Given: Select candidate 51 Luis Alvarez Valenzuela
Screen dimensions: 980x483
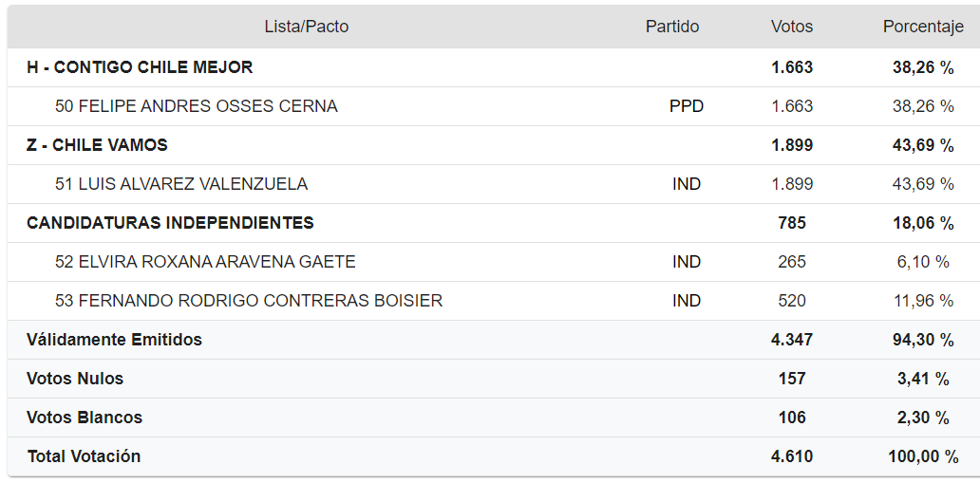Looking at the screenshot, I should (181, 184).
